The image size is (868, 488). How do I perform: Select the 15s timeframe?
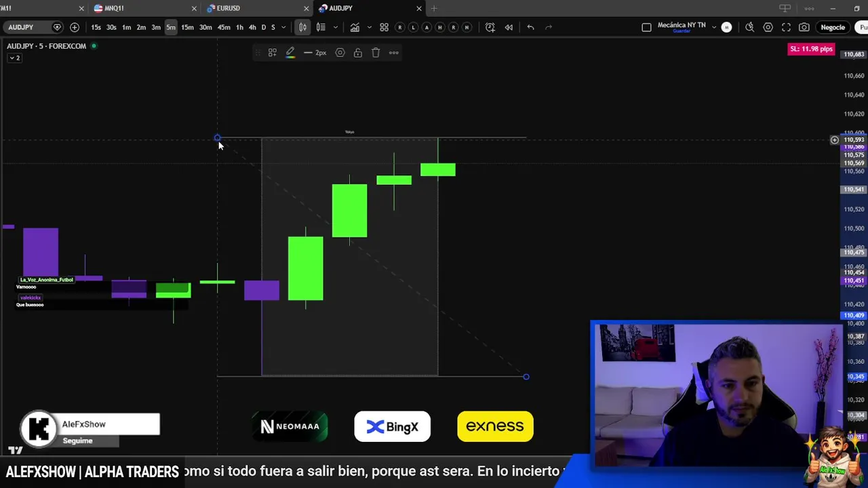point(96,27)
